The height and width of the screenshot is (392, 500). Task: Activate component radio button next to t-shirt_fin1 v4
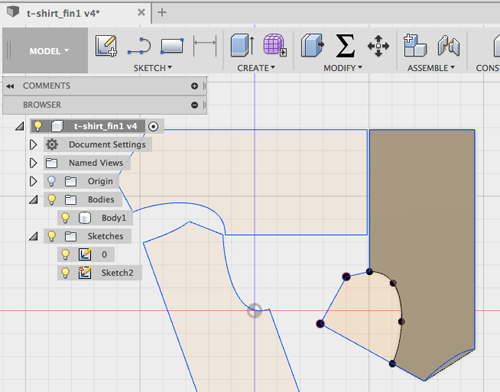[153, 127]
